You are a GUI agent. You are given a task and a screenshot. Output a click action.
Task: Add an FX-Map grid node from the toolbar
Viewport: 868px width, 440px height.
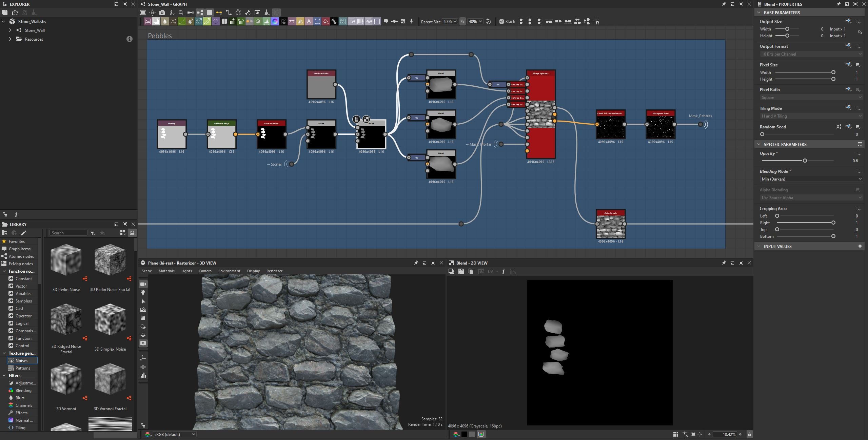pyautogui.click(x=224, y=21)
